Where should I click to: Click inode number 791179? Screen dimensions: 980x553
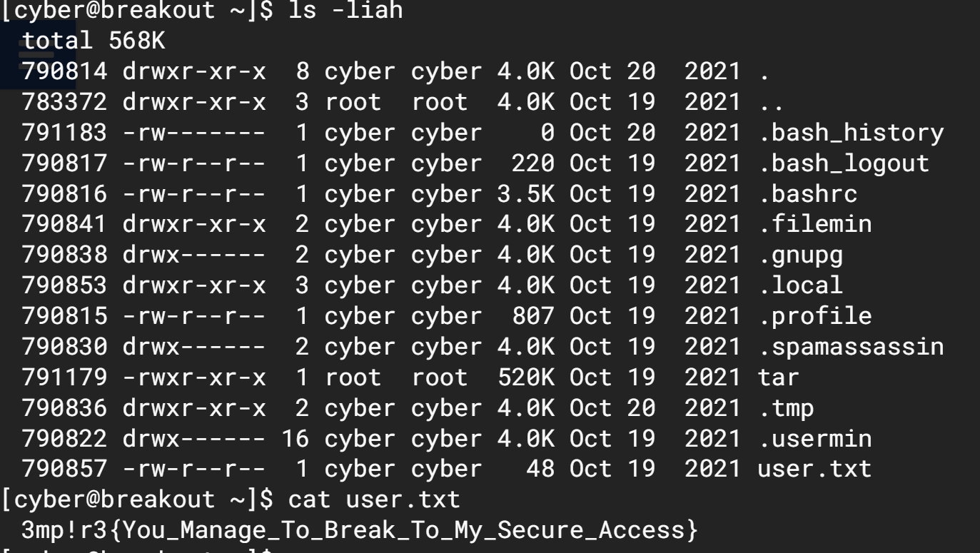(65, 377)
